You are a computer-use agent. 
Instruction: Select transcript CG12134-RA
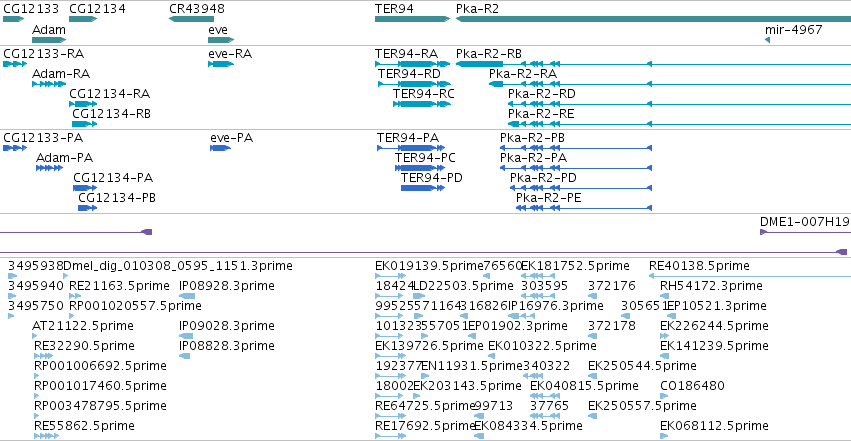point(110,94)
